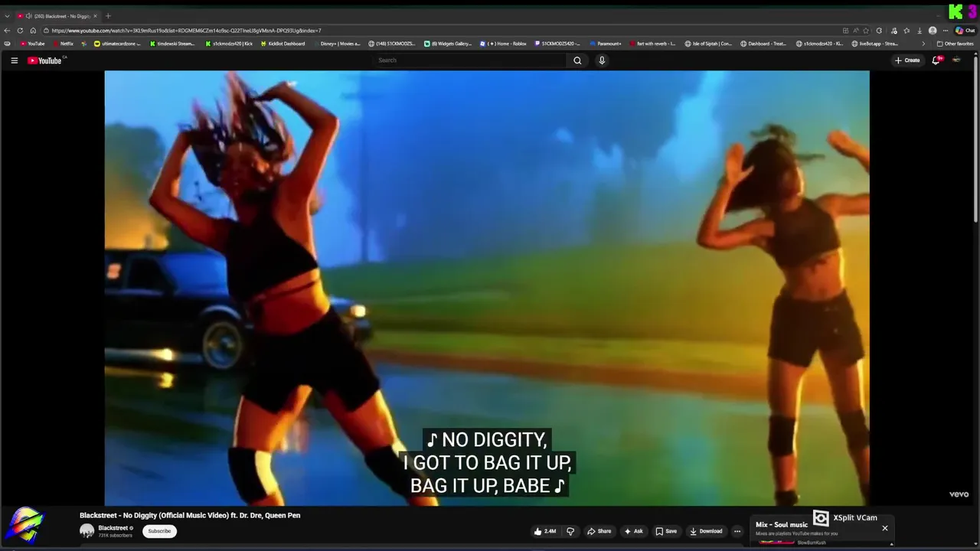
Task: Click the Share button under video
Action: click(599, 531)
